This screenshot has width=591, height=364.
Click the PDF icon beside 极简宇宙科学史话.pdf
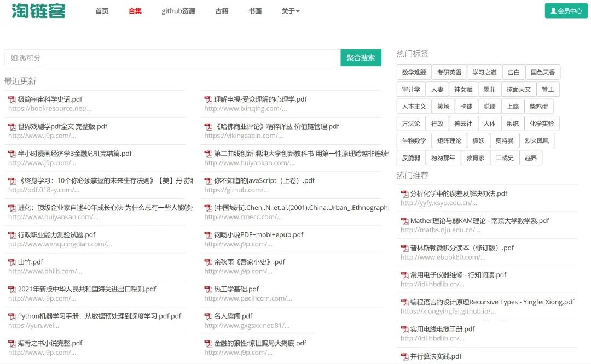point(12,99)
